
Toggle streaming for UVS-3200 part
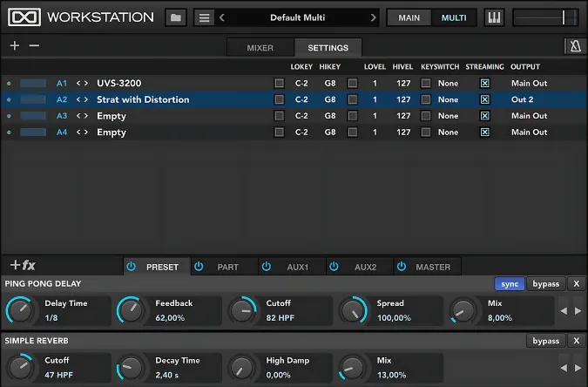485,84
